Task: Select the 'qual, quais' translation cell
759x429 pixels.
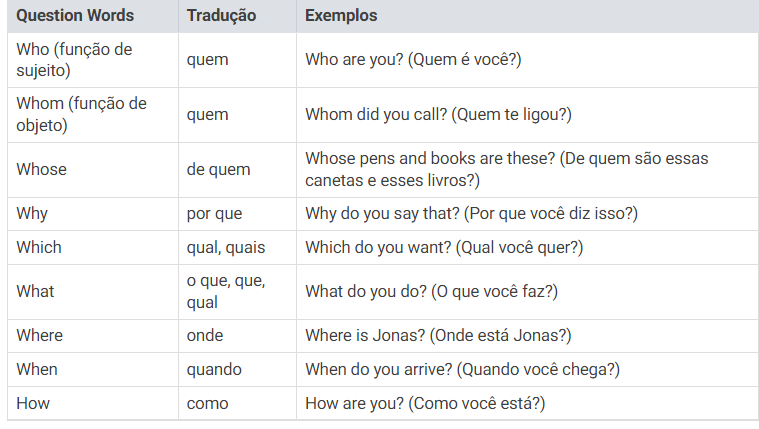Action: coord(237,247)
